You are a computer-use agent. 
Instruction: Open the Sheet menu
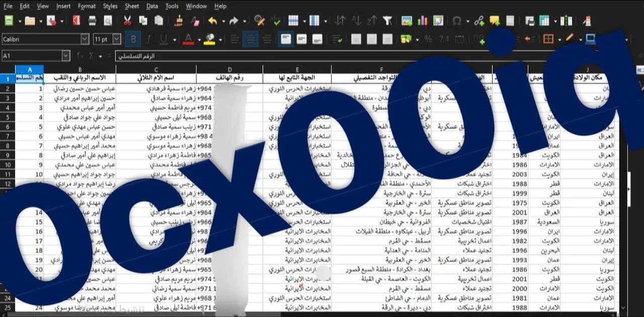pyautogui.click(x=132, y=6)
